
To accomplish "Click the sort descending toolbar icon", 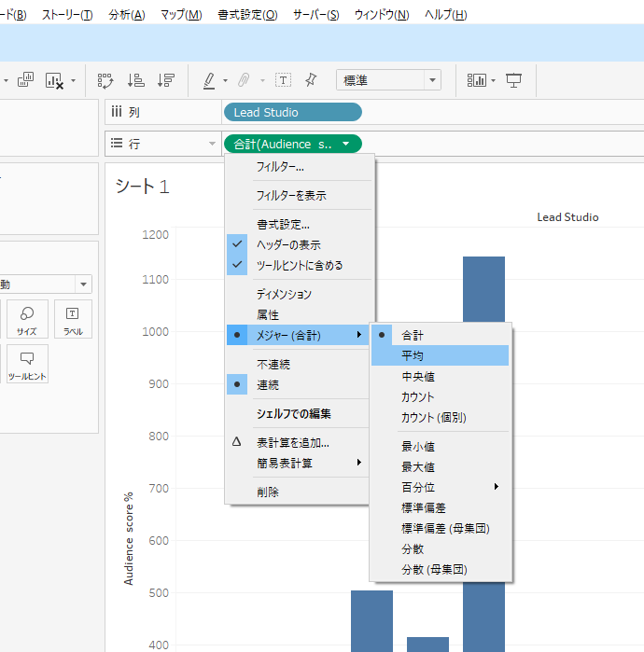I will [x=165, y=80].
